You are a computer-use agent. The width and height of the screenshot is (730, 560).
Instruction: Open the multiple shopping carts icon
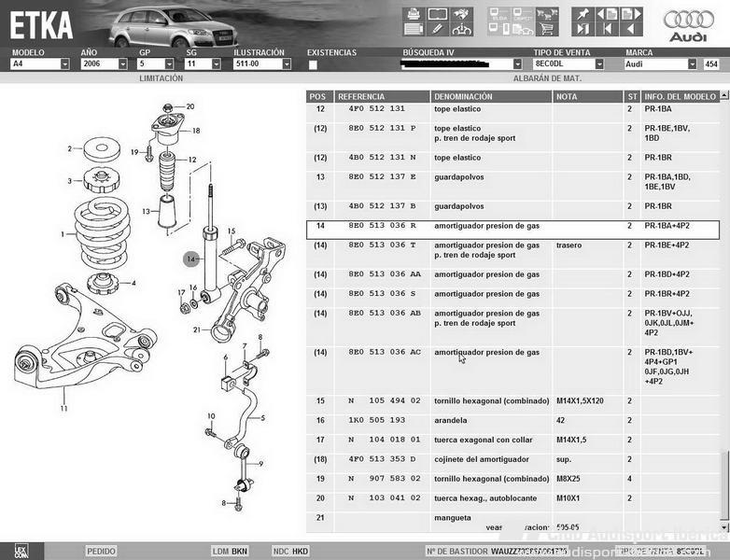click(x=547, y=14)
